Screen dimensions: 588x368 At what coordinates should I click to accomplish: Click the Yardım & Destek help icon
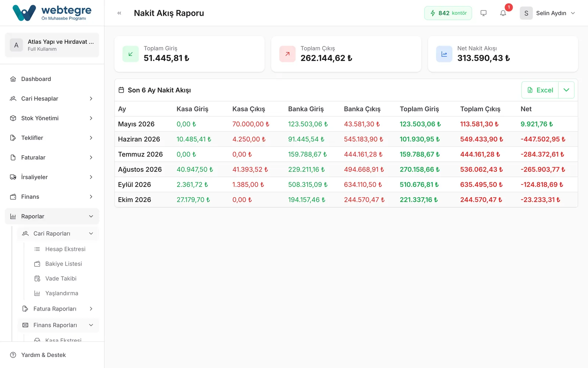point(13,355)
